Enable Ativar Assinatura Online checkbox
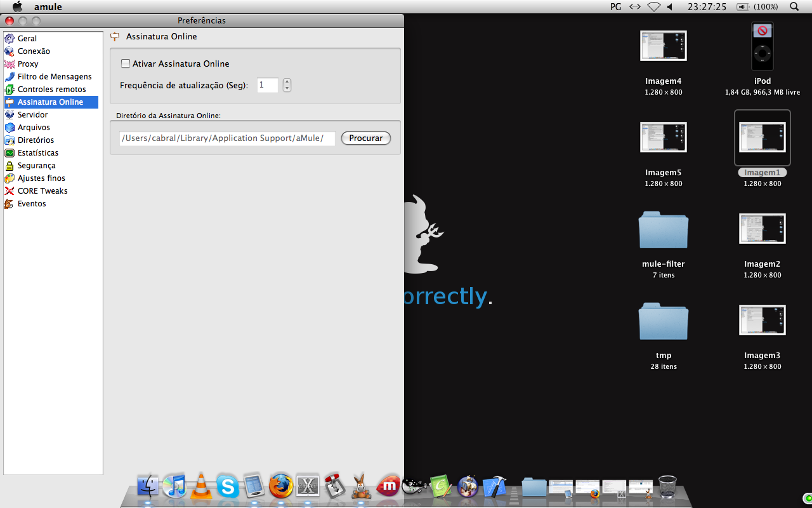 [x=126, y=63]
